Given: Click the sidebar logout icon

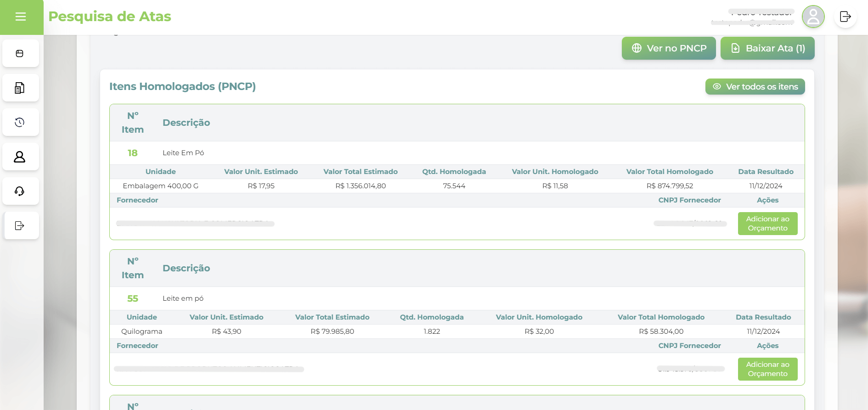Looking at the screenshot, I should 20,225.
